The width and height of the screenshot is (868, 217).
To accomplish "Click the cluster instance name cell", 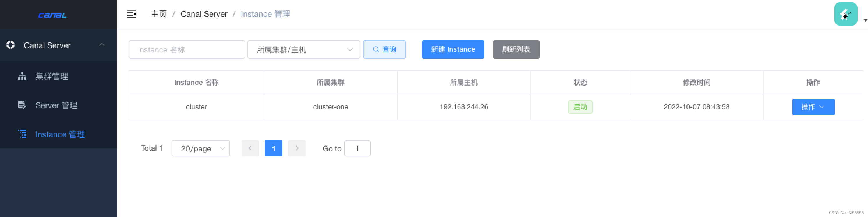I will 196,107.
